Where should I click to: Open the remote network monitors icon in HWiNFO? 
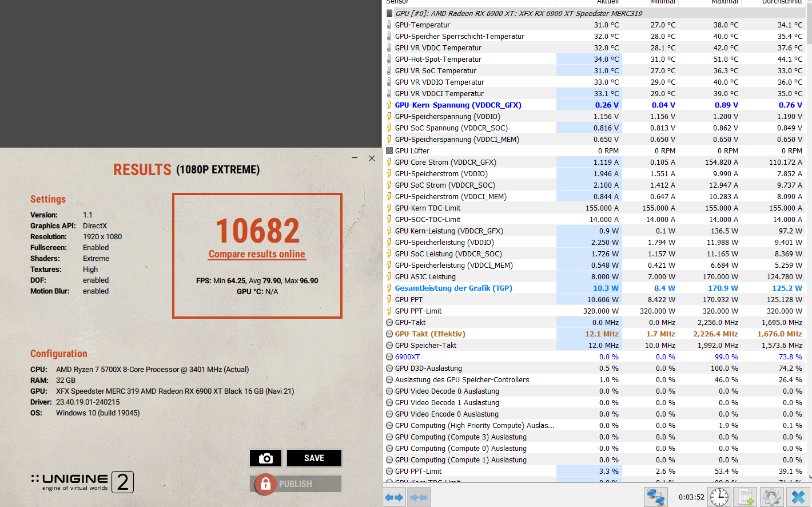point(656,497)
